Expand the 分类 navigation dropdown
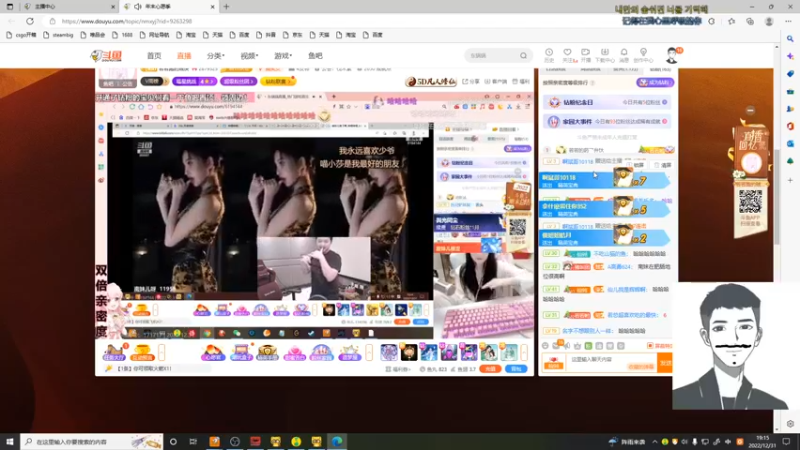This screenshot has height=450, width=800. 215,56
